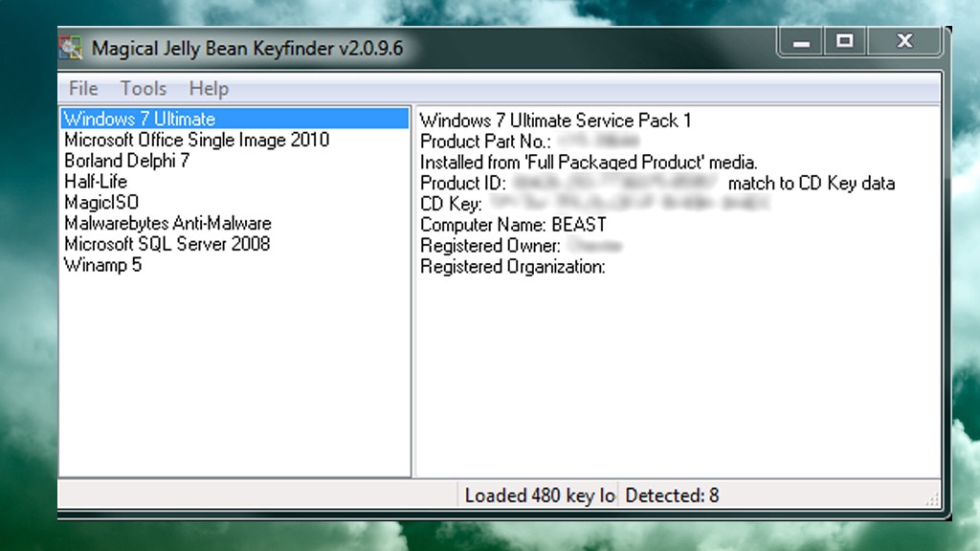Select Winamp 5 in the list
The image size is (980, 551).
pyautogui.click(x=102, y=265)
